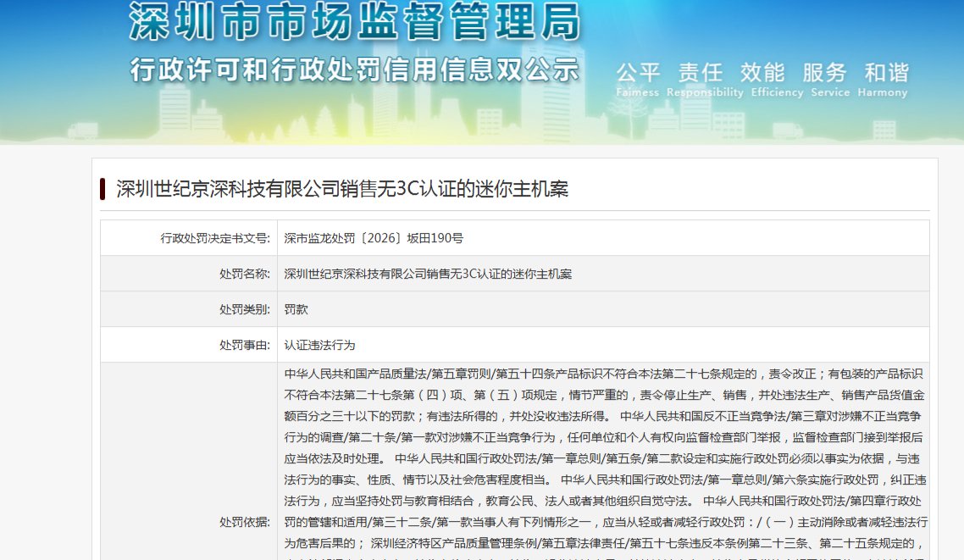This screenshot has height=560, width=964.
Task: Click the line beginning 不符合本法第二十七条第（四）项
Action: click(604, 395)
